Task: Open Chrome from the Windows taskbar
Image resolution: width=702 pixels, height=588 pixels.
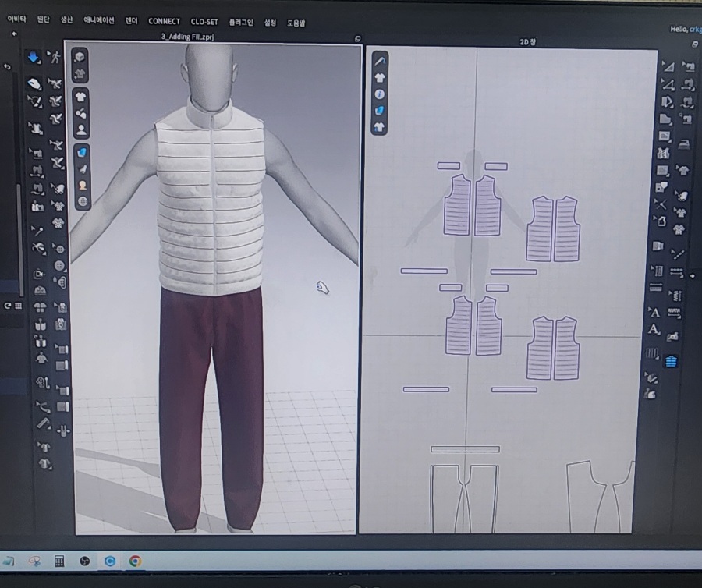Action: [x=135, y=561]
